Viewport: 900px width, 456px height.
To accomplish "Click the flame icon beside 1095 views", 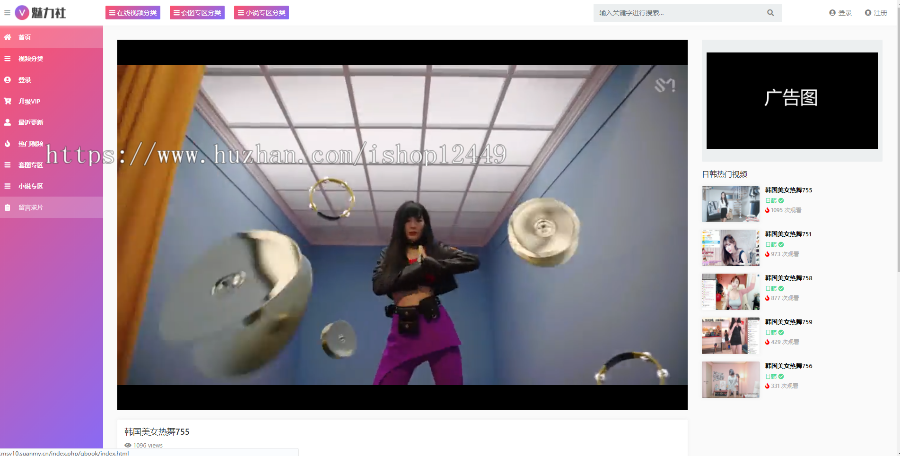I will click(767, 210).
